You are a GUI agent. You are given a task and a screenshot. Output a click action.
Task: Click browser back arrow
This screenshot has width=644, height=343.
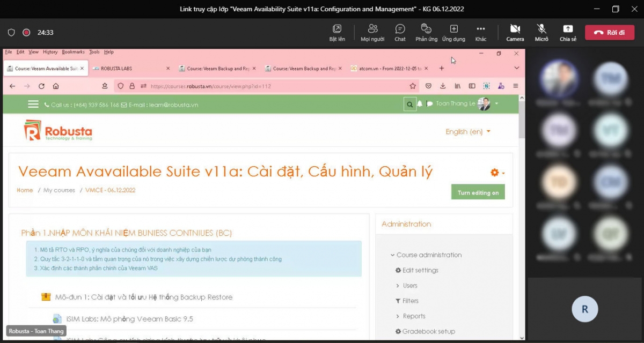point(12,86)
